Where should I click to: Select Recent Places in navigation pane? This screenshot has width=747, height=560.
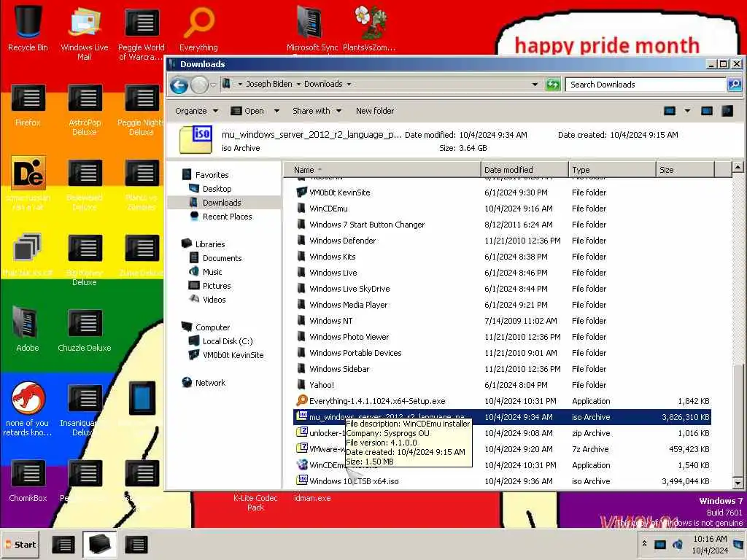coord(220,216)
